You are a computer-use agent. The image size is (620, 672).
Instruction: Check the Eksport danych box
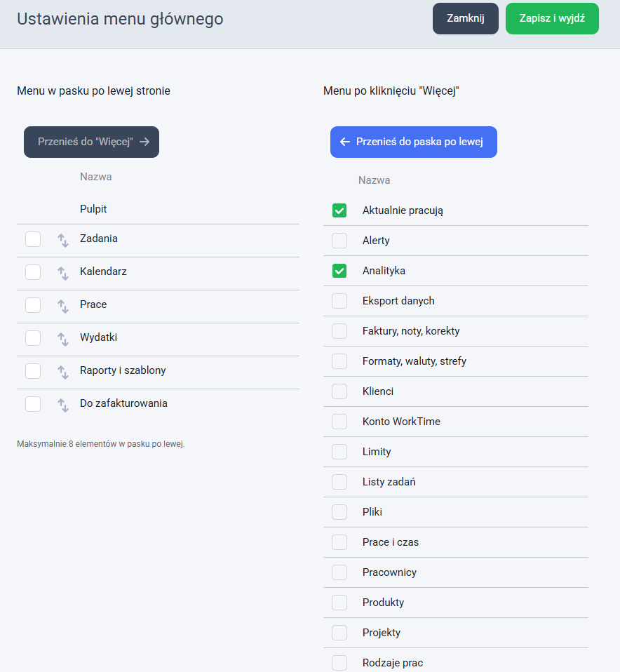(x=339, y=301)
